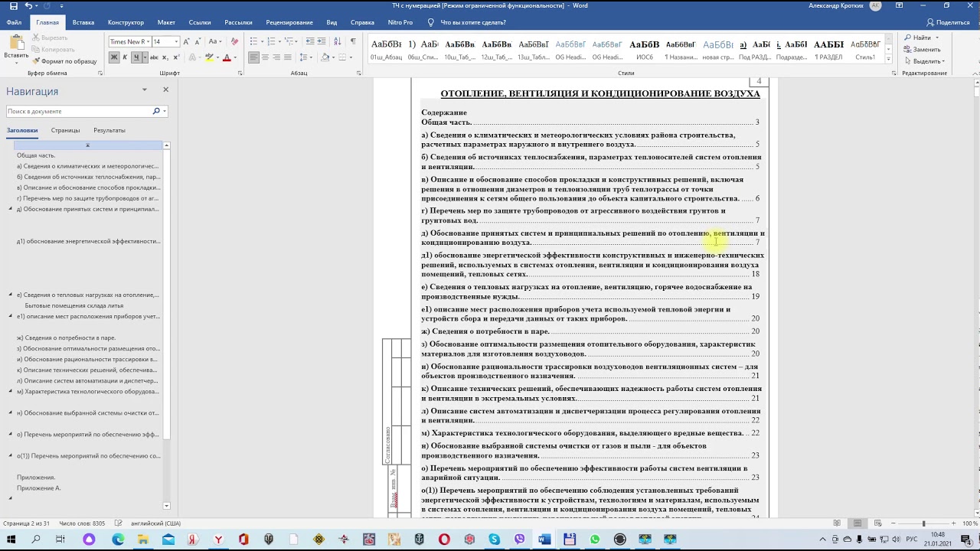Viewport: 980px width, 551px height.
Task: Expand the Styles gallery with the More arrow
Action: tap(888, 60)
